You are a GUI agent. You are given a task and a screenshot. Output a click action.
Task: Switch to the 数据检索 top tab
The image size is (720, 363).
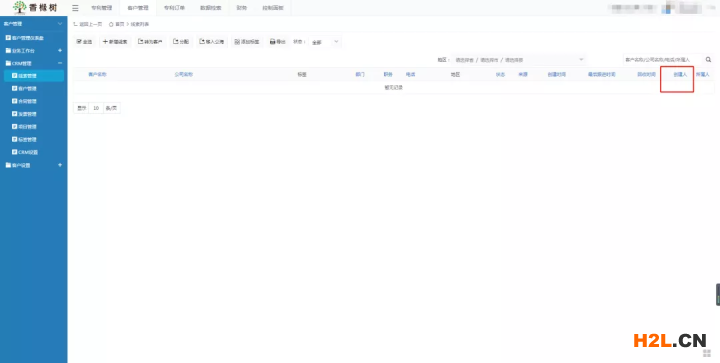[x=211, y=8]
